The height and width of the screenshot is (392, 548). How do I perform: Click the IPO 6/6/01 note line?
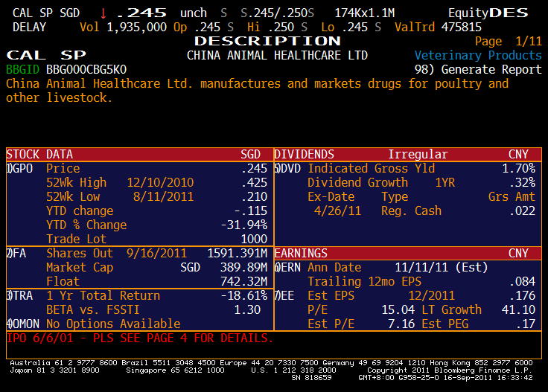[x=140, y=338]
